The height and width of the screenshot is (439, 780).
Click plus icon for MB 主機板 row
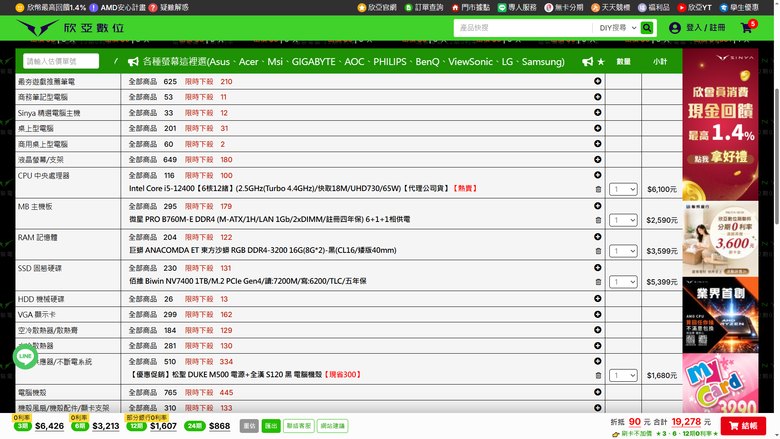tap(597, 206)
